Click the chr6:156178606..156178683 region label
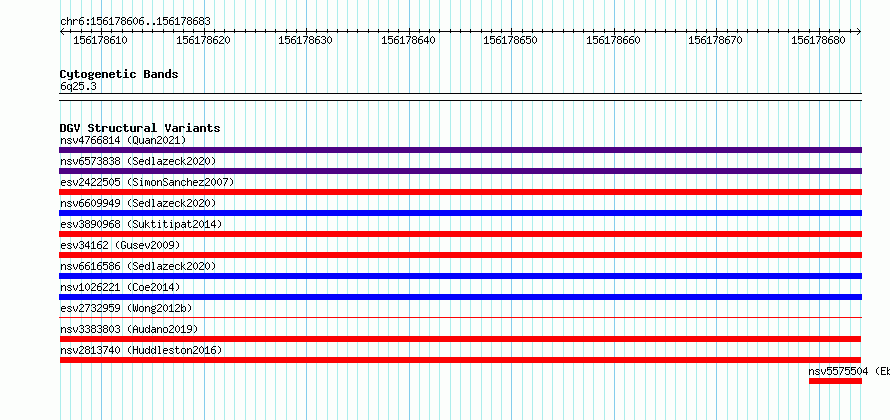This screenshot has height=420, width=890. click(135, 22)
